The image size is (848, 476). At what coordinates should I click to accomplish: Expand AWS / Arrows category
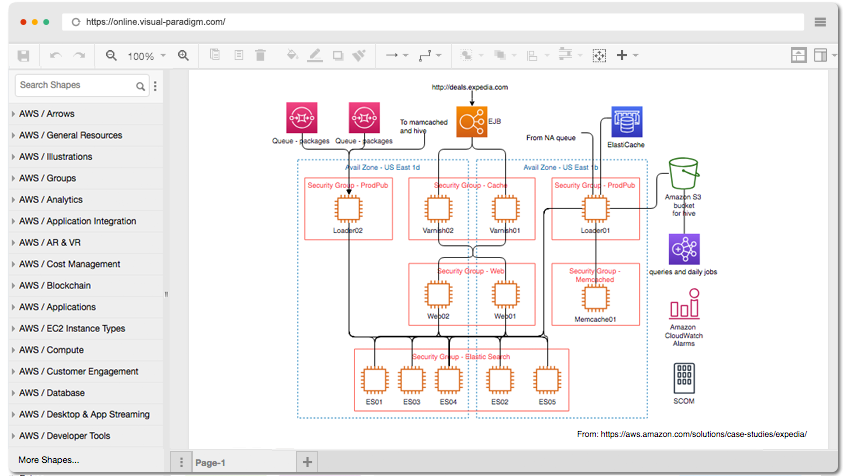click(x=86, y=114)
